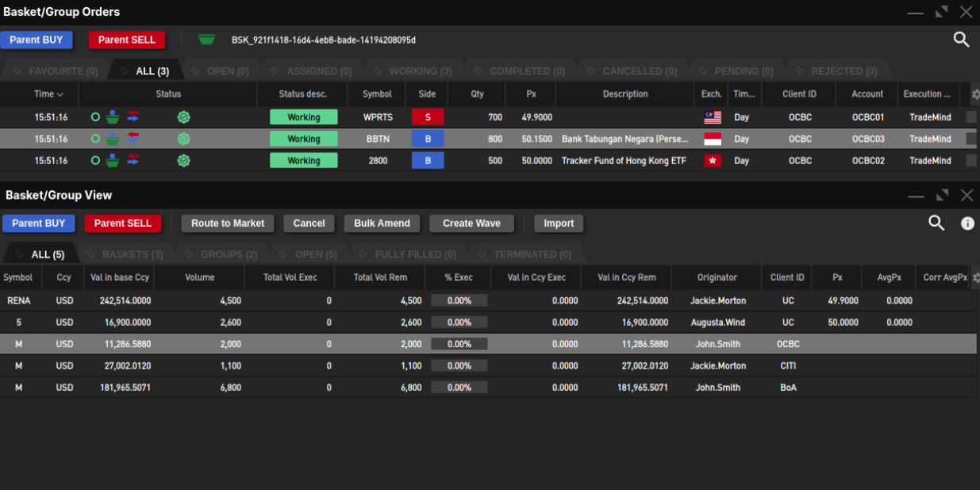Open column settings gear in Basket/Group View table
Screen dimensions: 980x490
point(975,278)
